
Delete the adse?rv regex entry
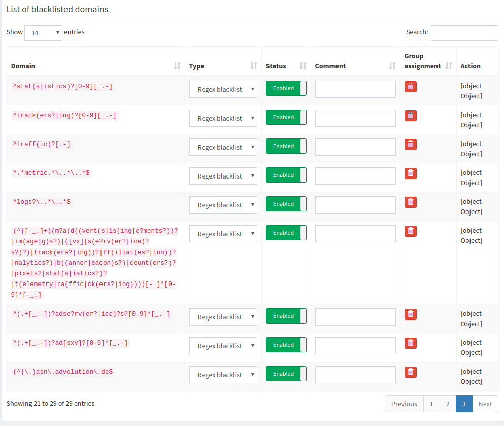(411, 314)
